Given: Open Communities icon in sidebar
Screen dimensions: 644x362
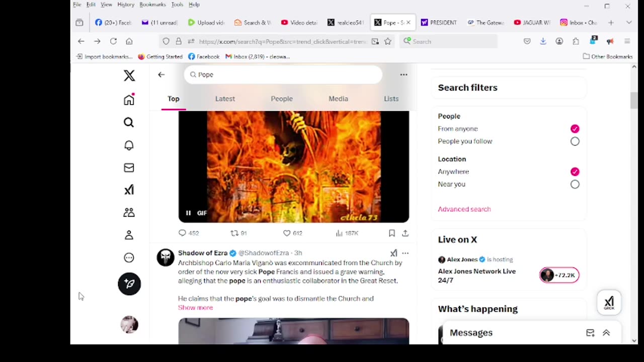Looking at the screenshot, I should pyautogui.click(x=129, y=212).
